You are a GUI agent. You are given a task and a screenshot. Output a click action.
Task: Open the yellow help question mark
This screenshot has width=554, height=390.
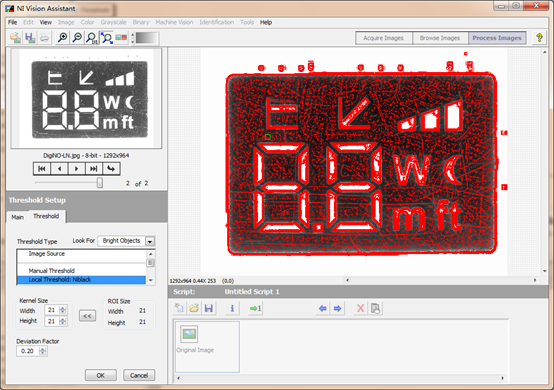(x=539, y=38)
